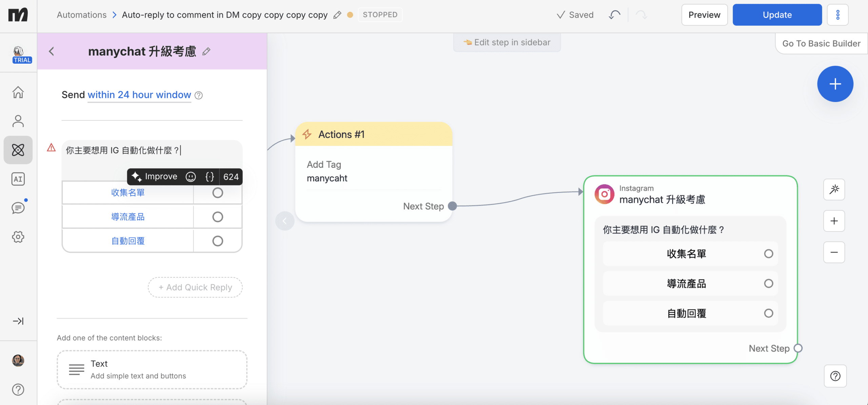Edit the 導流產品 button in sidebar
The width and height of the screenshot is (868, 405).
point(128,217)
